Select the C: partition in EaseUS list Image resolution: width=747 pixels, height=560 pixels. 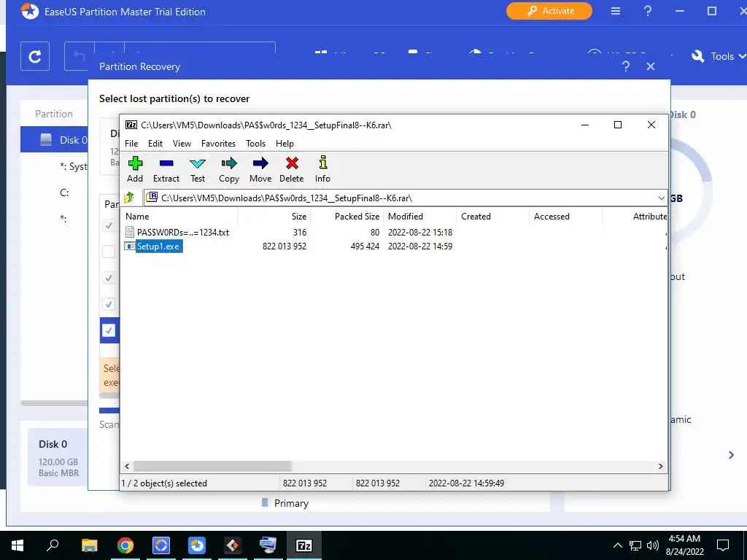click(64, 192)
